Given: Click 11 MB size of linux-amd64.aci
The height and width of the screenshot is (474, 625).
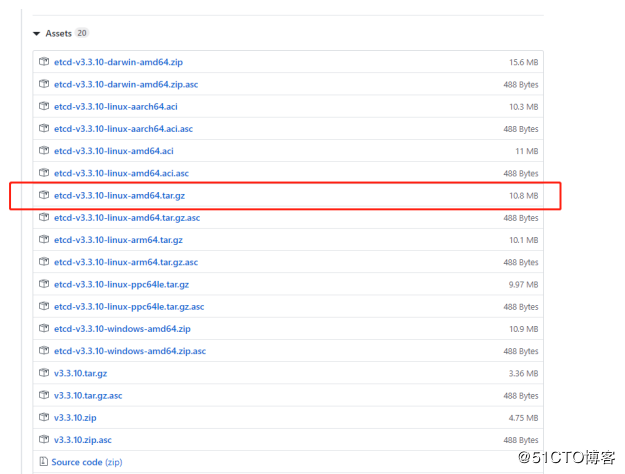Looking at the screenshot, I should tap(527, 151).
